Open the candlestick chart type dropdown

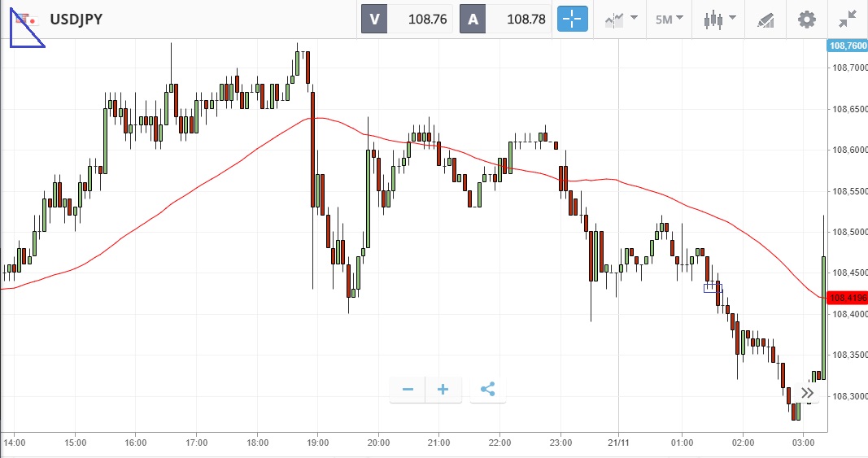(719, 19)
